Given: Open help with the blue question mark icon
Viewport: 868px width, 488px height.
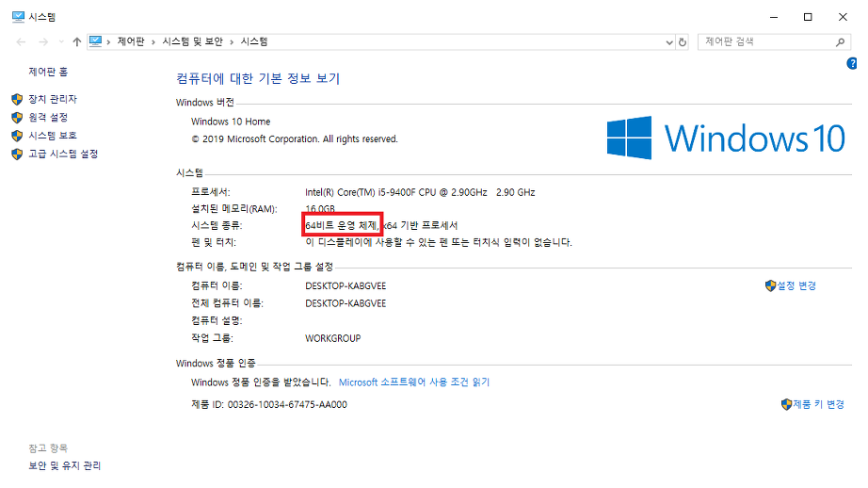Looking at the screenshot, I should 852,64.
